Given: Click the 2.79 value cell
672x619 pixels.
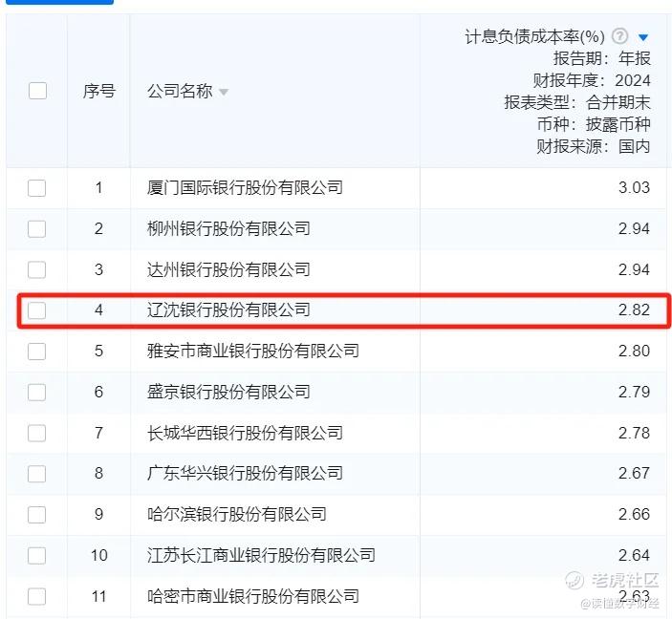Looking at the screenshot, I should 634,392.
